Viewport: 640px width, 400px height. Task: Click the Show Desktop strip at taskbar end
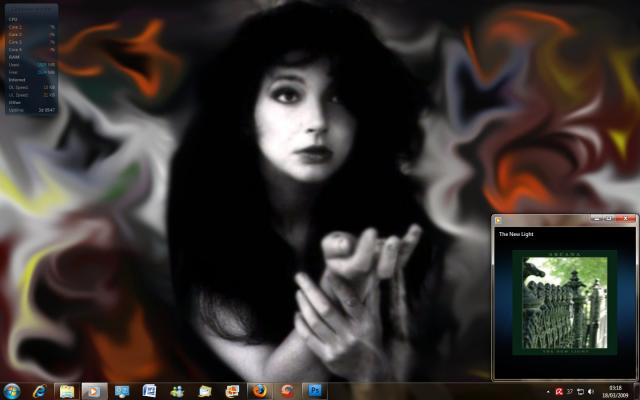coord(636,391)
